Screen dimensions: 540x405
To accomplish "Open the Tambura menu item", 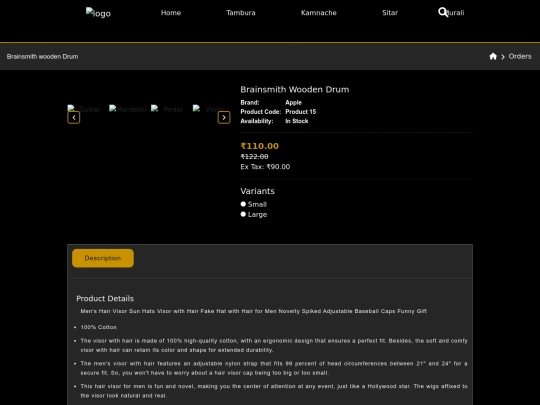I will click(241, 13).
